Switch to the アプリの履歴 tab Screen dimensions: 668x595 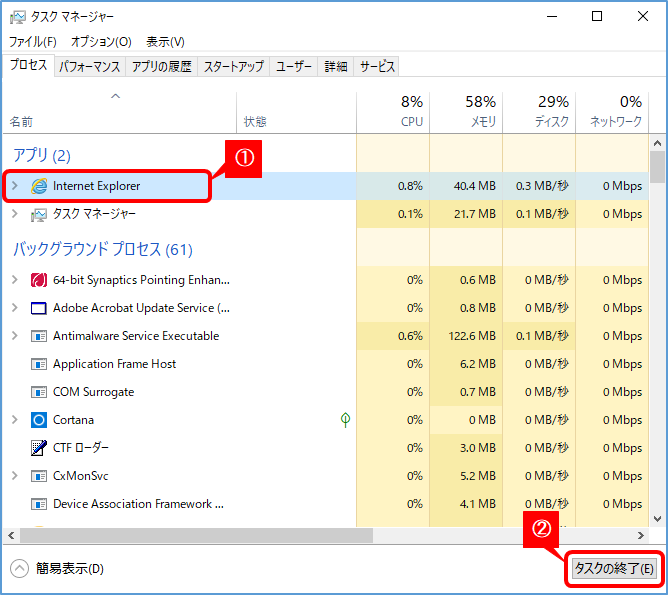coord(161,67)
